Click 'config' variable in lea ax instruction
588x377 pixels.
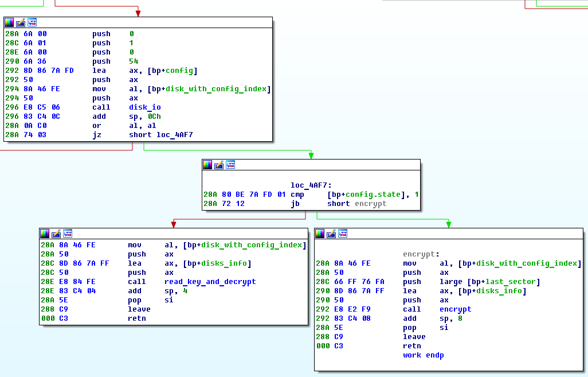coord(179,71)
